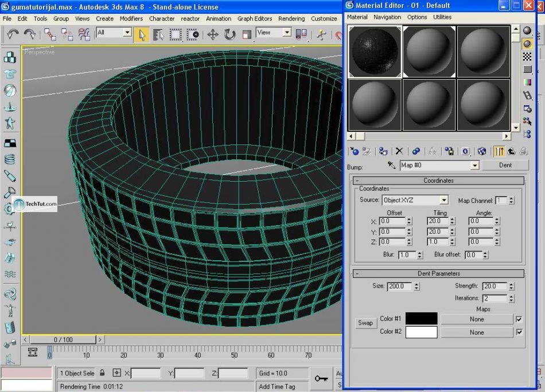Click the Redo arrow in main toolbar

30,34
